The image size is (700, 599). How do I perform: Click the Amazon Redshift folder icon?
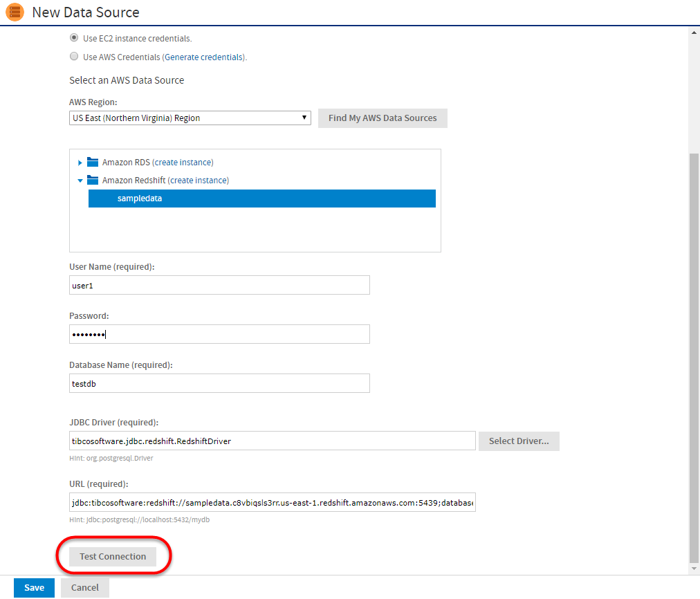pos(93,180)
